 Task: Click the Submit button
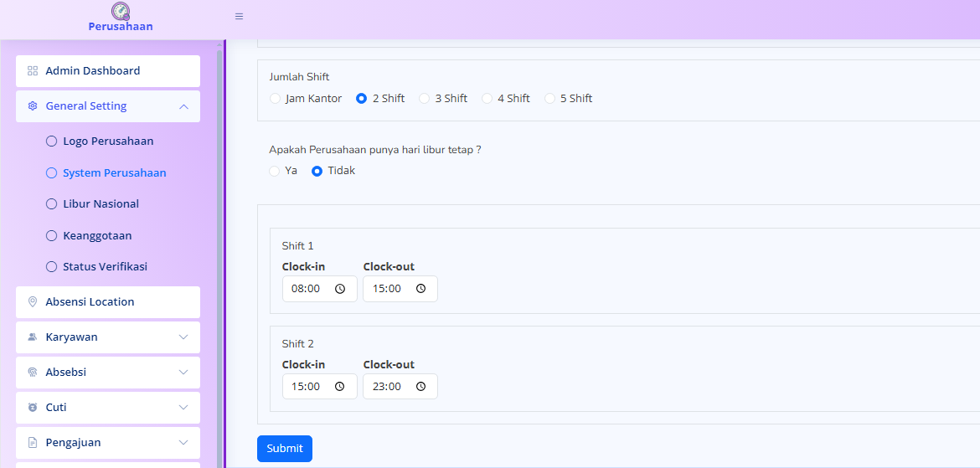(285, 449)
